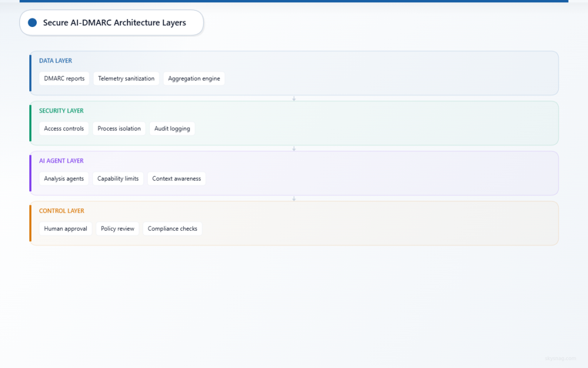Select the 'Process isolation' chip
This screenshot has height=368, width=588.
(x=119, y=128)
